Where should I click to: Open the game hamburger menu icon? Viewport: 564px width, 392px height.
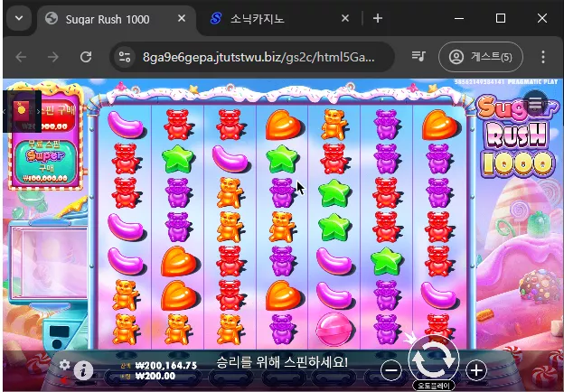tap(535, 102)
